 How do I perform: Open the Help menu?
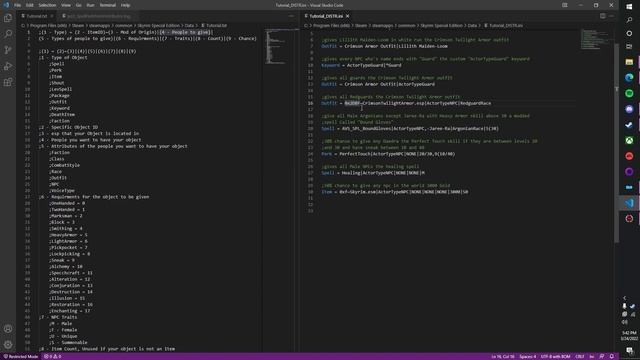[125, 5]
